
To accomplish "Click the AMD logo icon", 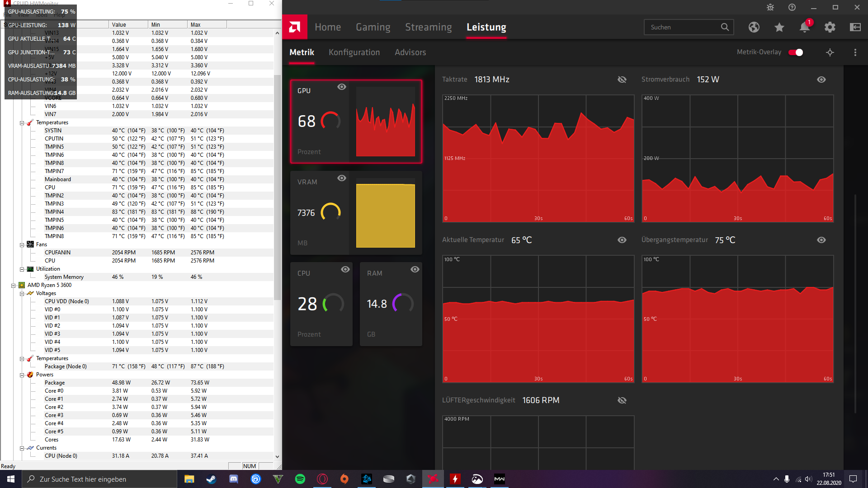I will point(295,27).
